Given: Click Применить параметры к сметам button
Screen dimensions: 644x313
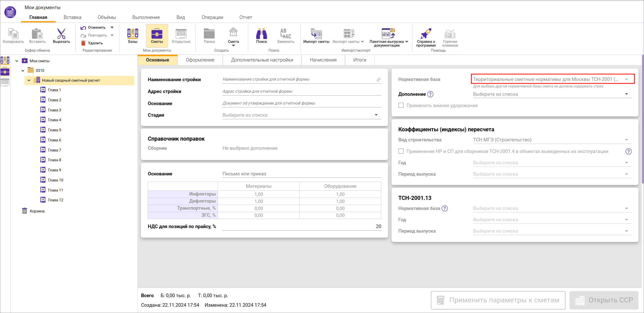Looking at the screenshot, I should point(498,300).
